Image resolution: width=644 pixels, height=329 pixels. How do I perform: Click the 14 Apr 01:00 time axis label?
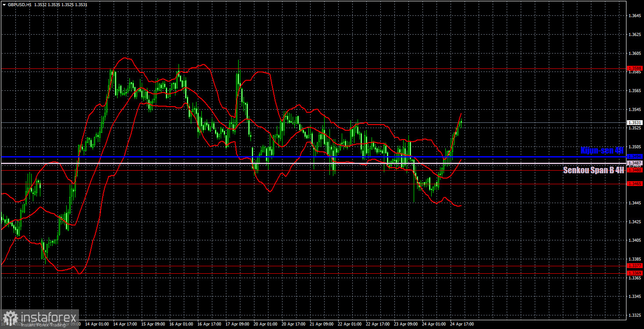pyautogui.click(x=97, y=324)
